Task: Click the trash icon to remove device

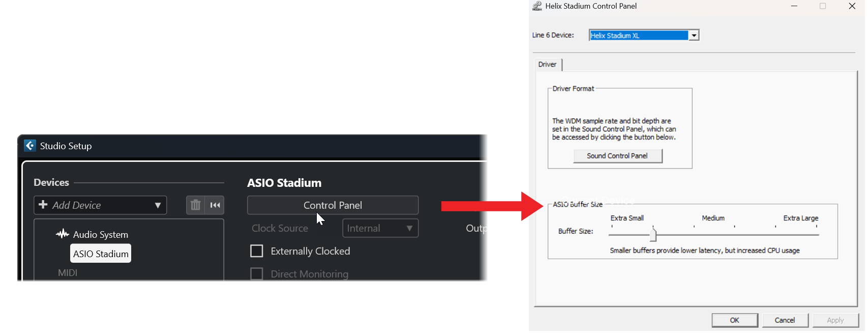Action: click(x=195, y=205)
